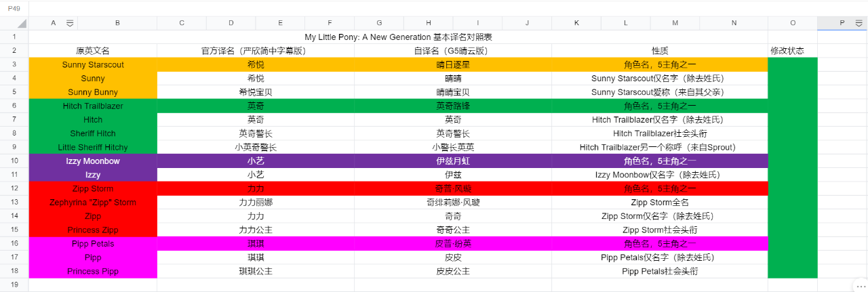
Task: Select the magenta Princess Pipp cell
Action: click(x=93, y=271)
